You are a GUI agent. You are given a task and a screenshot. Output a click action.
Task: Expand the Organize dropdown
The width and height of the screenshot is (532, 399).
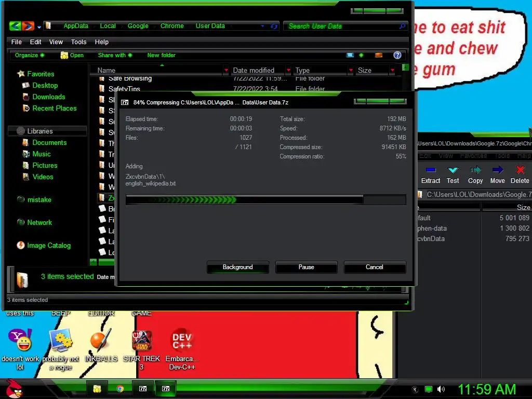pyautogui.click(x=29, y=55)
